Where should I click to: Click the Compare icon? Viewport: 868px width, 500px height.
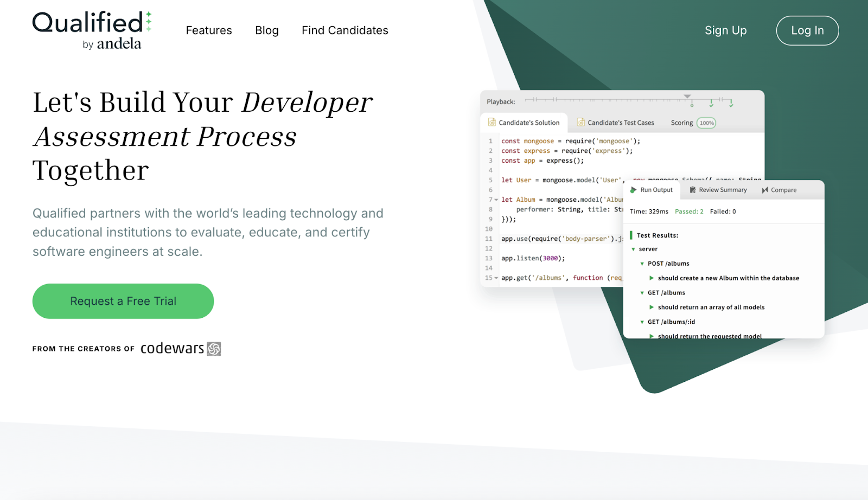765,190
